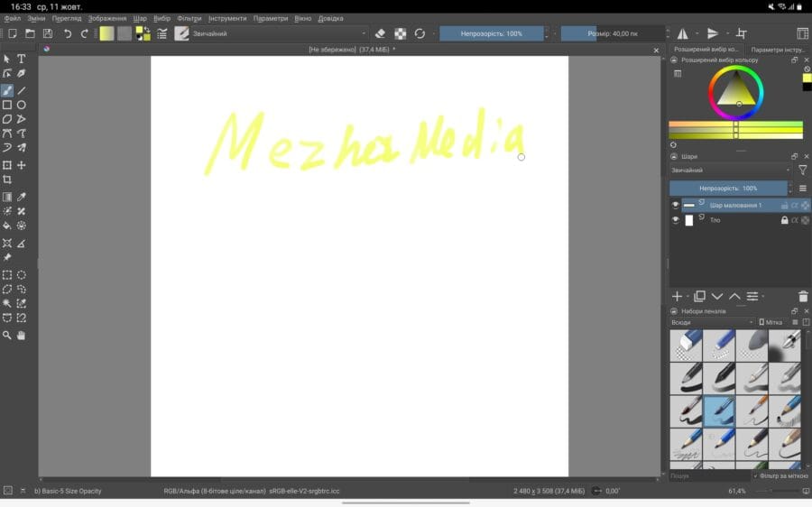Select the Fill bucket tool

click(x=6, y=226)
